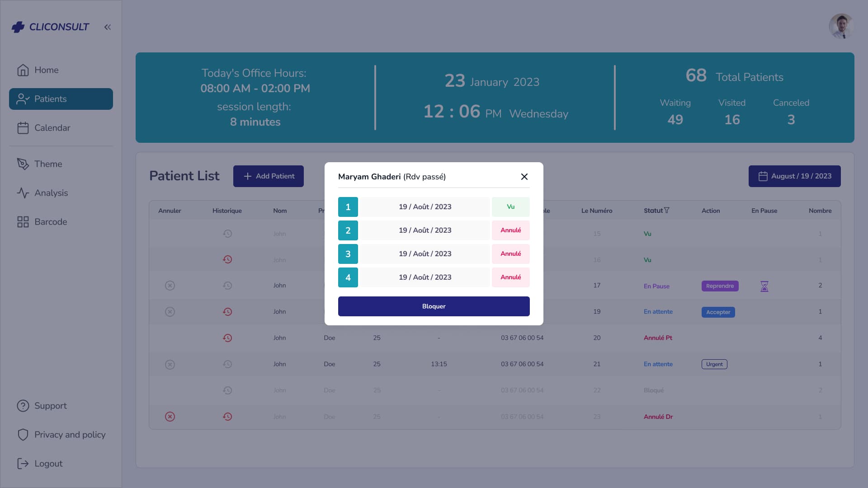The image size is (868, 488).
Task: Open history for patient number 22
Action: click(227, 390)
